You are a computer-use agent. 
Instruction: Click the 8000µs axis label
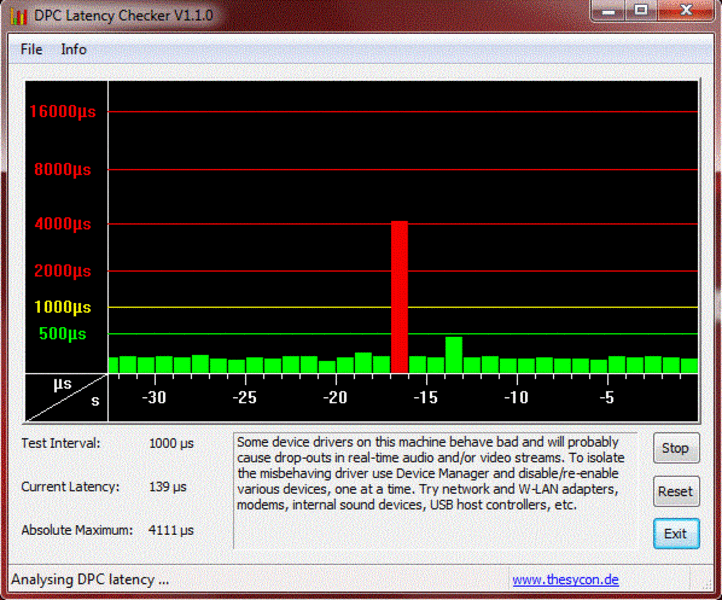click(63, 170)
